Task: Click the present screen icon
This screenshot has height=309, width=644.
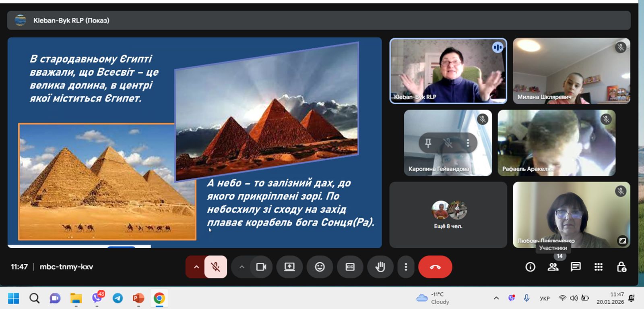Action: (289, 267)
